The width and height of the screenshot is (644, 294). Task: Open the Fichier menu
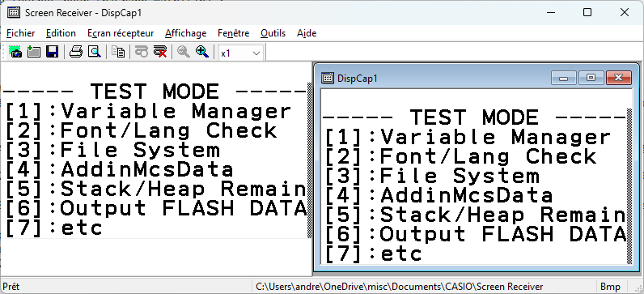point(21,33)
